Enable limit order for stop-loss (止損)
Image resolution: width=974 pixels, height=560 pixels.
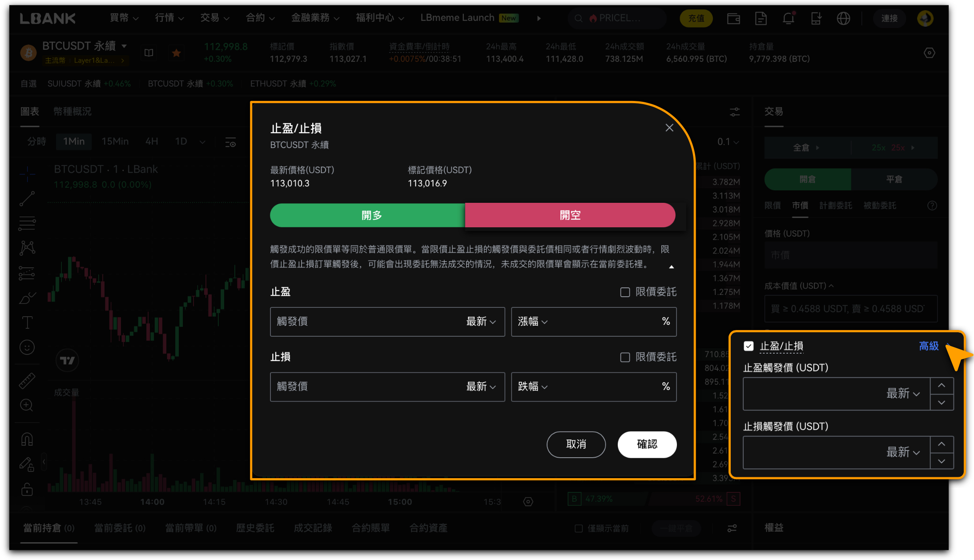point(625,357)
